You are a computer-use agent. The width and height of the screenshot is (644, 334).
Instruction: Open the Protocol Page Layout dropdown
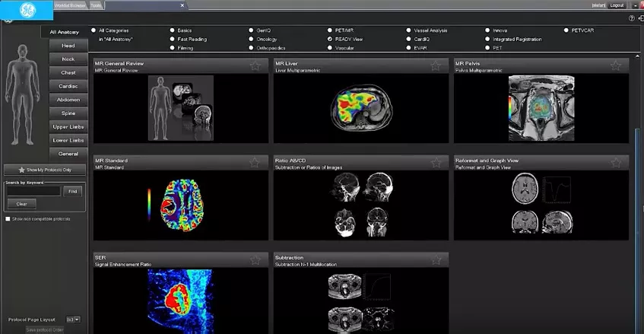74,320
